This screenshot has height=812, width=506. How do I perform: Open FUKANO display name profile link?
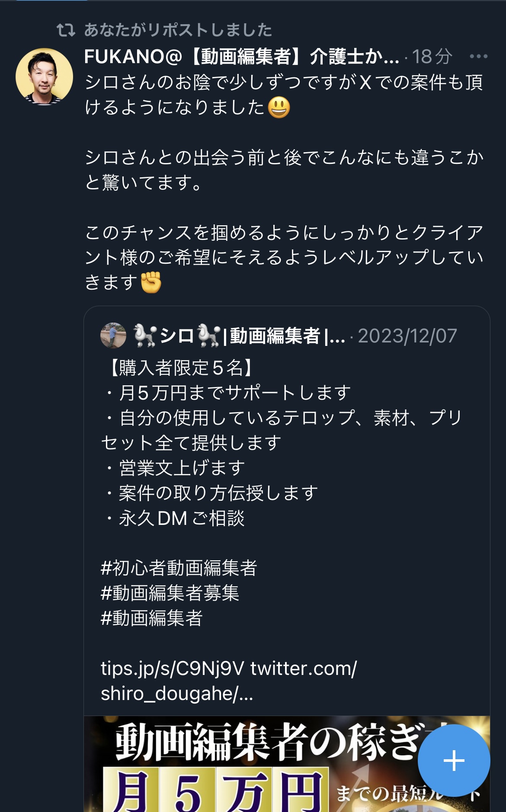pos(241,57)
